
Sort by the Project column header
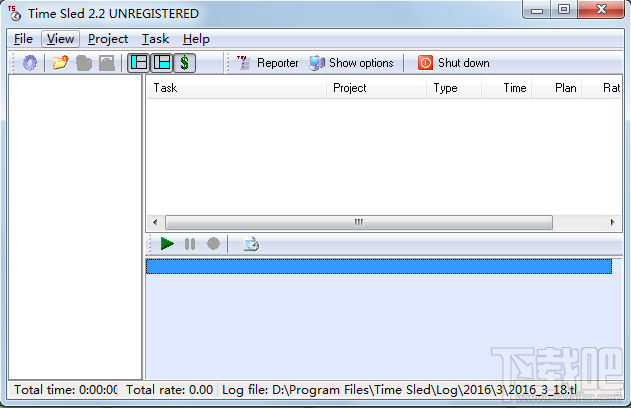click(376, 88)
